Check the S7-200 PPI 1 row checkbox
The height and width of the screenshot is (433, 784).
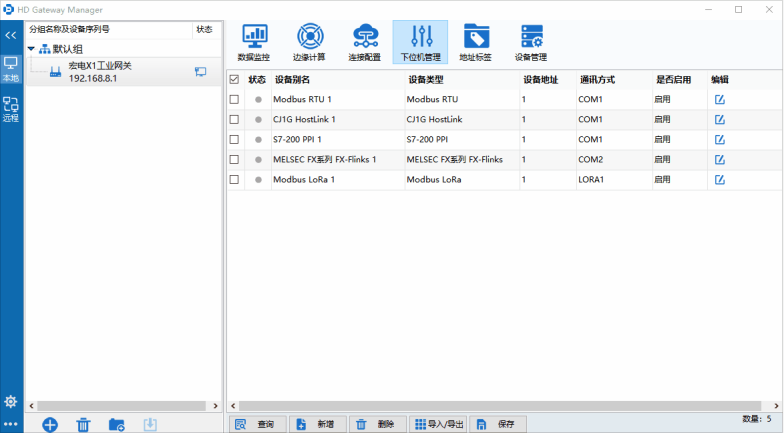tap(234, 140)
